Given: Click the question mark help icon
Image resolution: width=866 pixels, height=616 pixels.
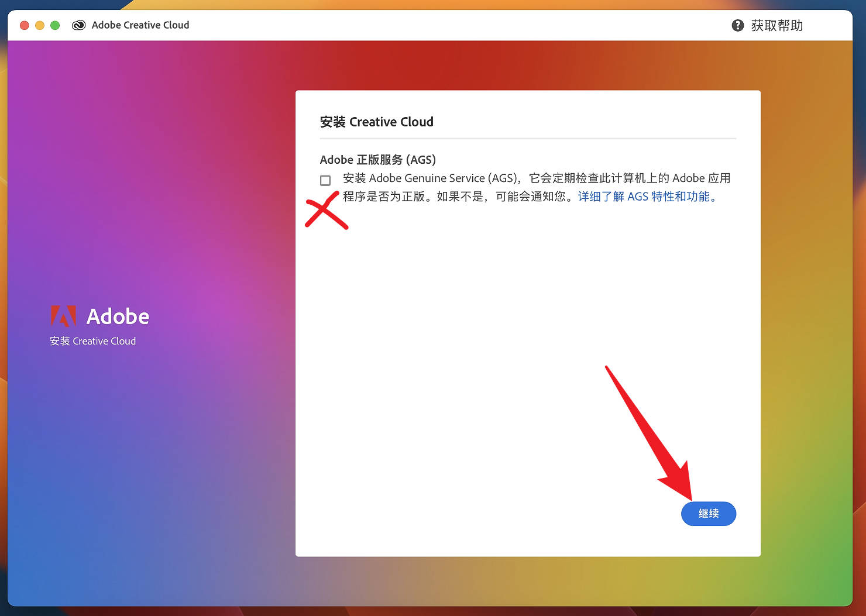Looking at the screenshot, I should [738, 25].
